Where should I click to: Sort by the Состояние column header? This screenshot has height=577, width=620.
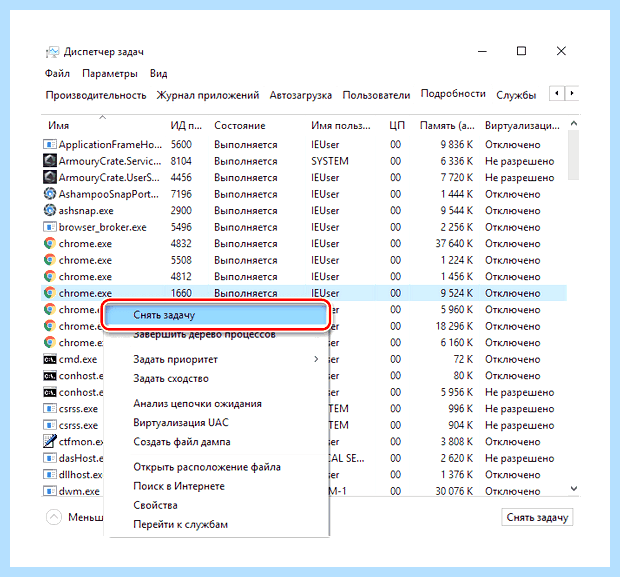[240, 125]
